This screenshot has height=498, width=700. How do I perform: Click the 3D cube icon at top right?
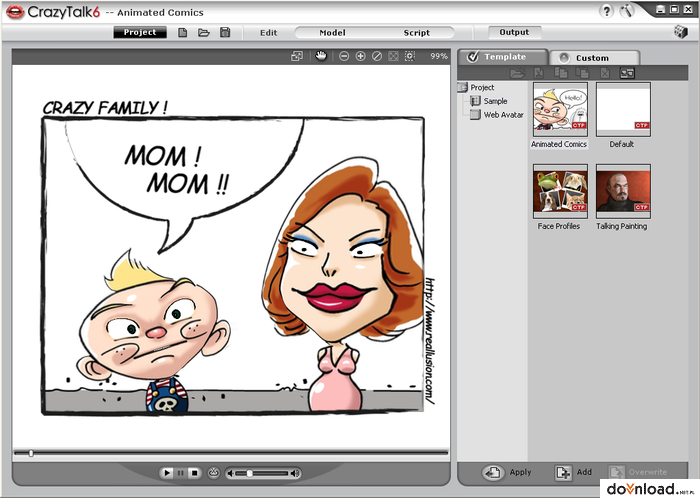click(x=681, y=32)
